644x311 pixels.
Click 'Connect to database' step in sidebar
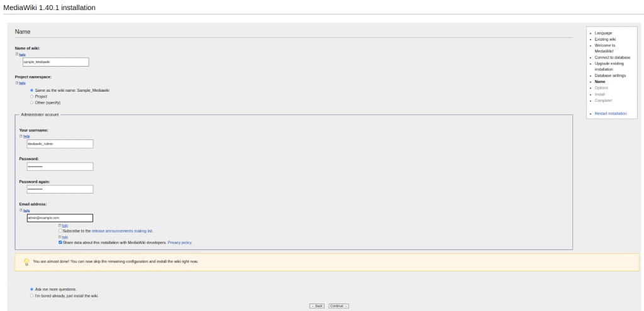point(613,57)
